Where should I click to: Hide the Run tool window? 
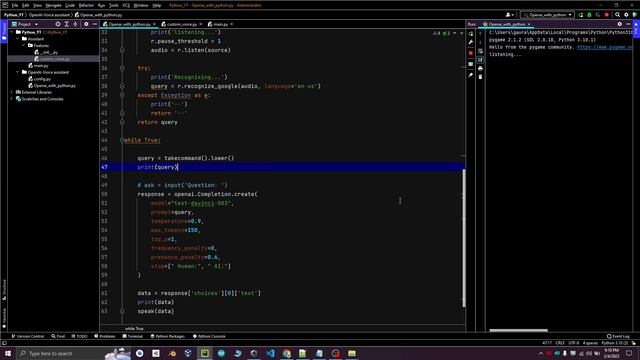point(628,24)
